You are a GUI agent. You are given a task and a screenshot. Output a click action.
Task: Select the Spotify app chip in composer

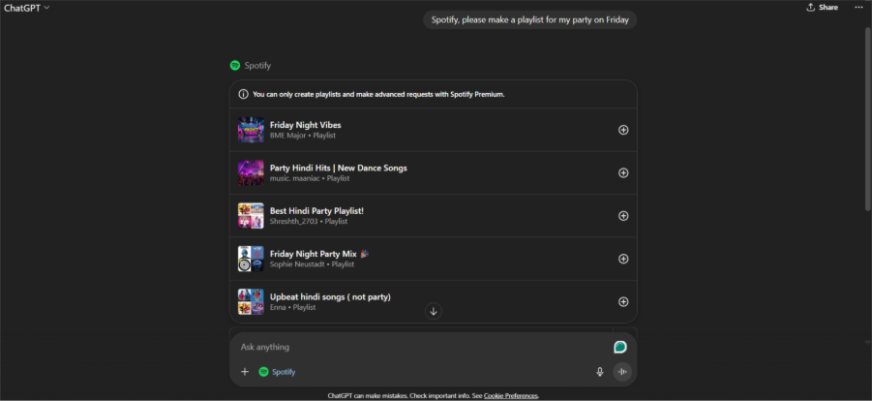coord(277,372)
